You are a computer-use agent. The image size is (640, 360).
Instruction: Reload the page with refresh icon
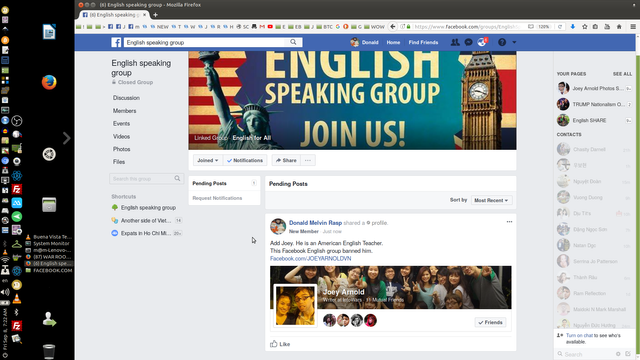click(560, 27)
